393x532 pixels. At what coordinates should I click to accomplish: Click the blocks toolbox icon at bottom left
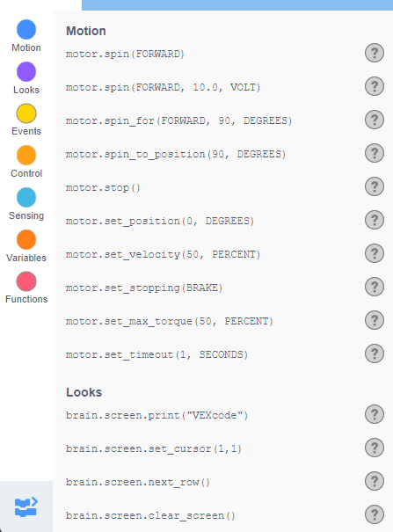pos(26,506)
